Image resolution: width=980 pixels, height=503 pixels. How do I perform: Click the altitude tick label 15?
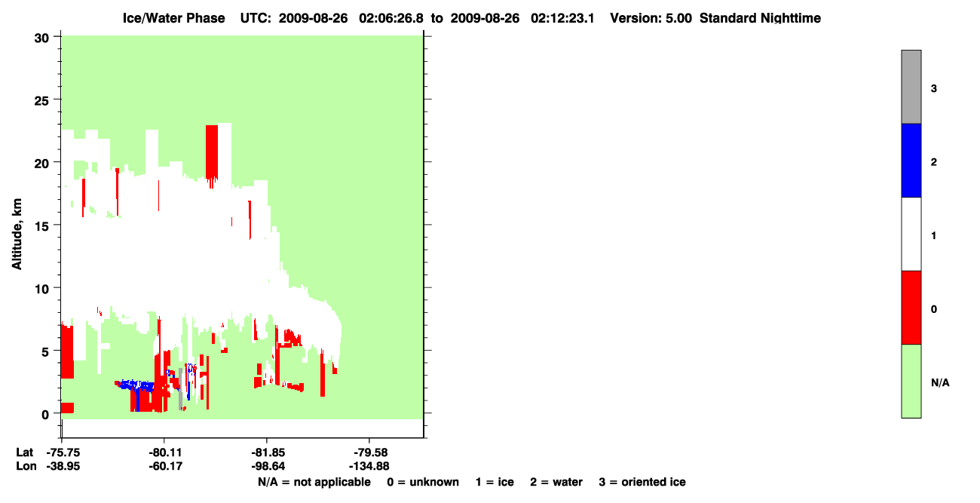[x=43, y=225]
